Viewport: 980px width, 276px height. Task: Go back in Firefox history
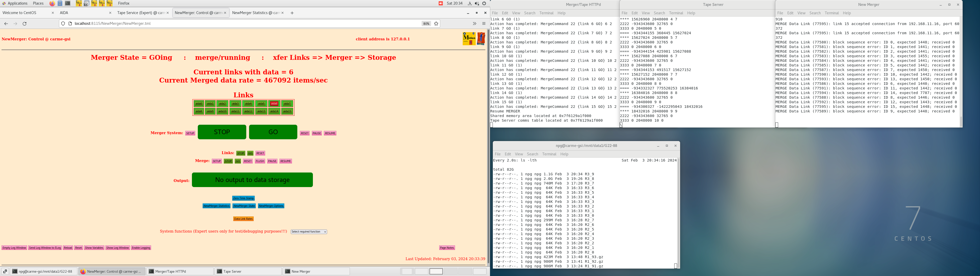pyautogui.click(x=6, y=24)
